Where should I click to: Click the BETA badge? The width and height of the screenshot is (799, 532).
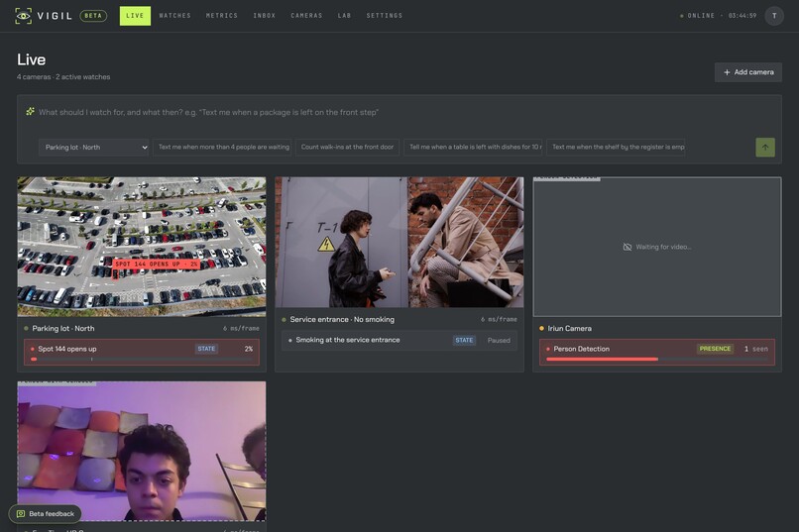[93, 16]
